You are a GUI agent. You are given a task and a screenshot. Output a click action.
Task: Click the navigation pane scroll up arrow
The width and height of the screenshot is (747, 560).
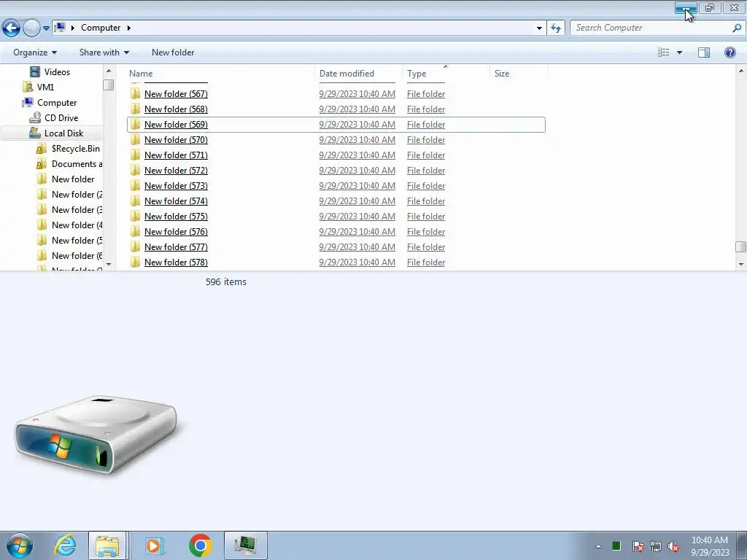point(109,71)
